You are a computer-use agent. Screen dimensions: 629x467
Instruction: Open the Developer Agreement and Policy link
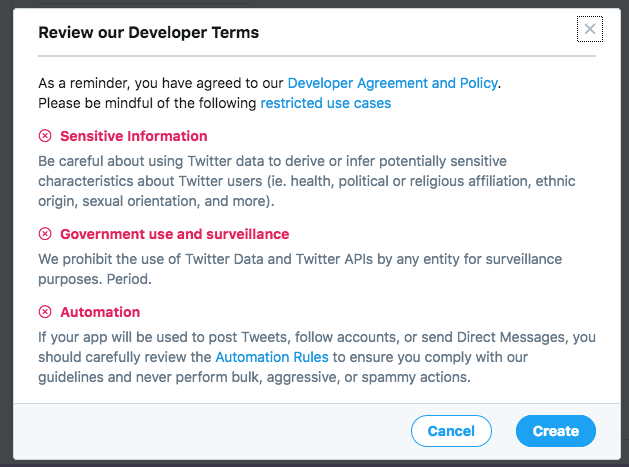click(393, 83)
